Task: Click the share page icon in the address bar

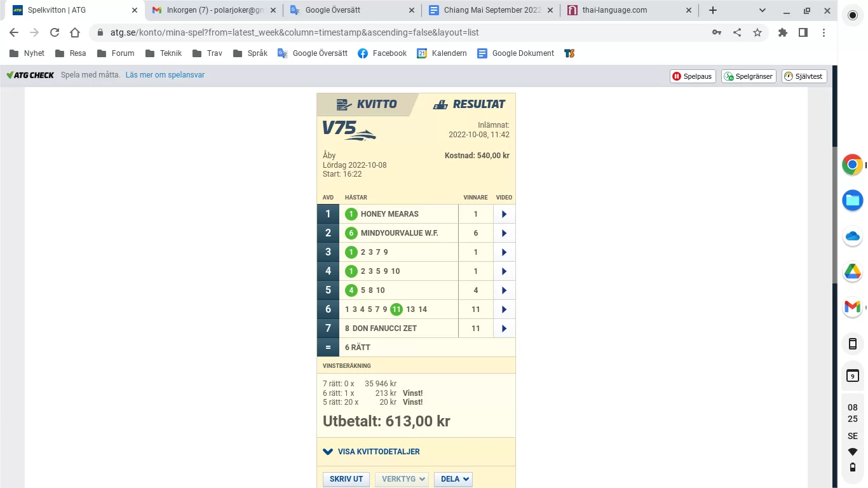Action: (737, 33)
